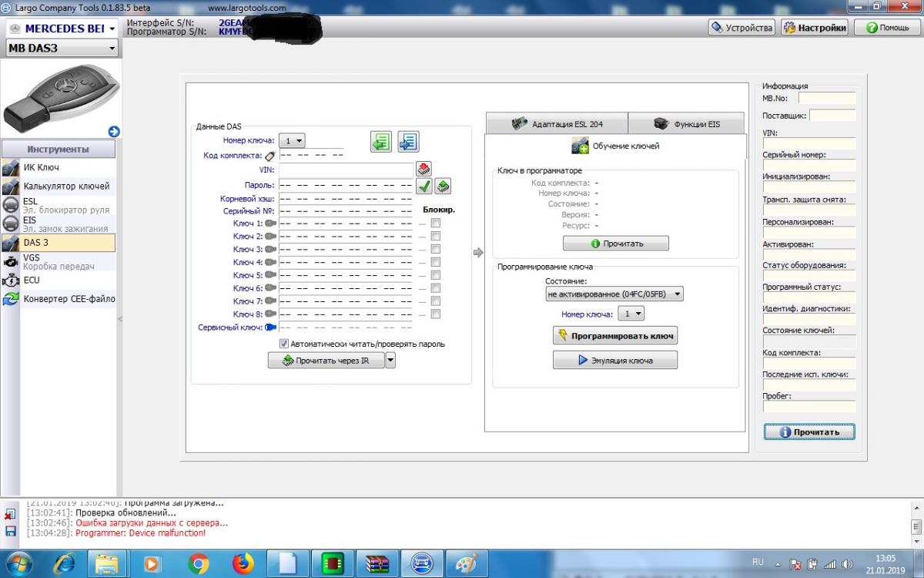This screenshot has width=924, height=578.
Task: Click the tag icon beside Код комплекта
Action: (270, 156)
